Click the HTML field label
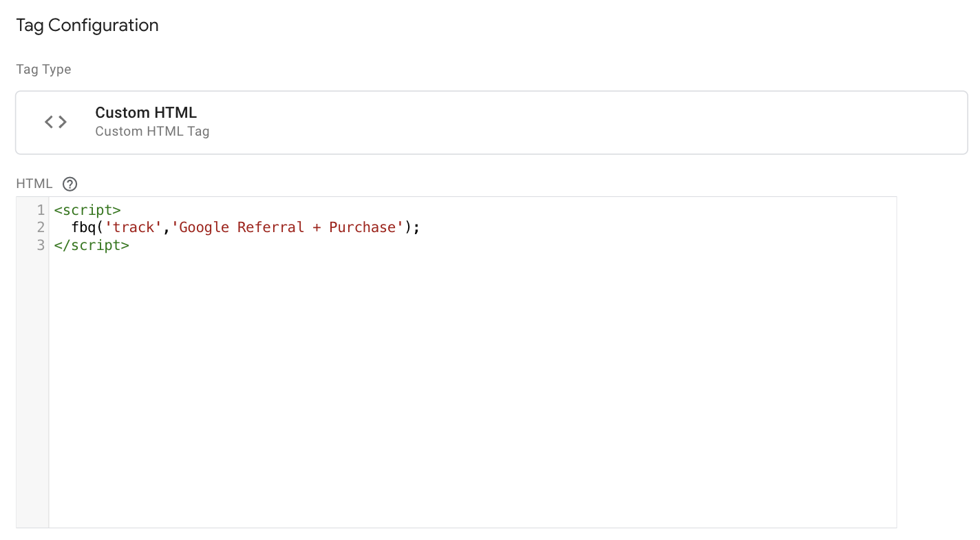Image resolution: width=980 pixels, height=540 pixels. [34, 184]
